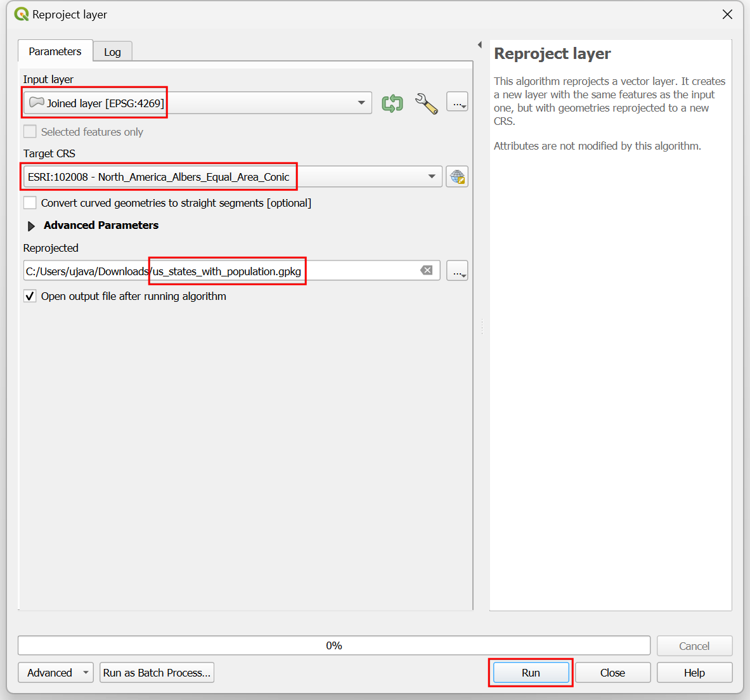This screenshot has height=700, width=750.
Task: Open the Target CRS dropdown list
Action: tap(432, 177)
